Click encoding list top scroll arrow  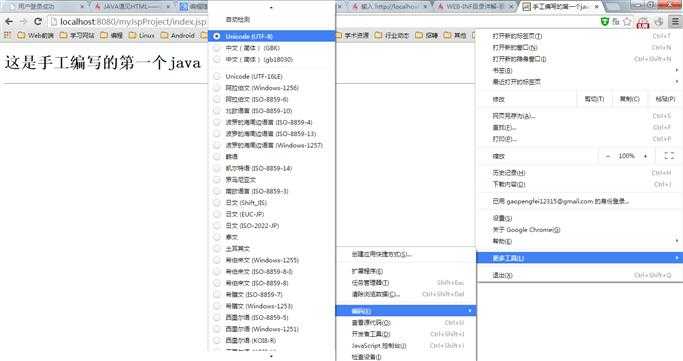pyautogui.click(x=271, y=7)
